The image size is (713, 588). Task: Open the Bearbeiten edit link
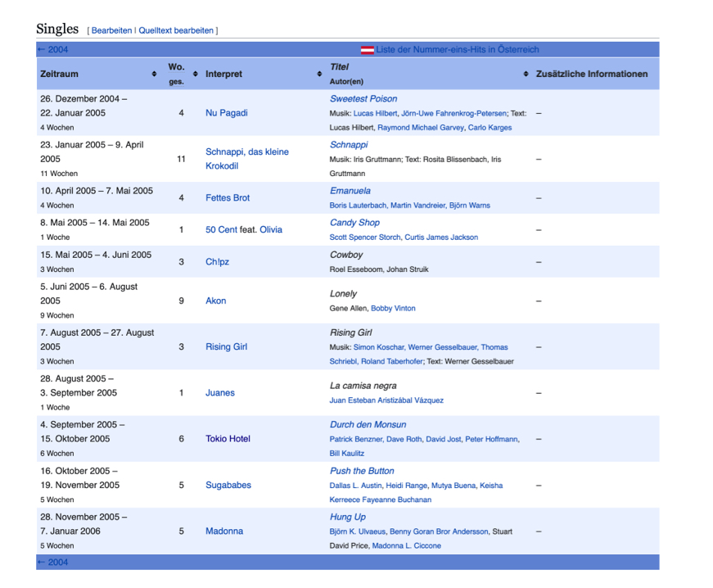coord(111,31)
